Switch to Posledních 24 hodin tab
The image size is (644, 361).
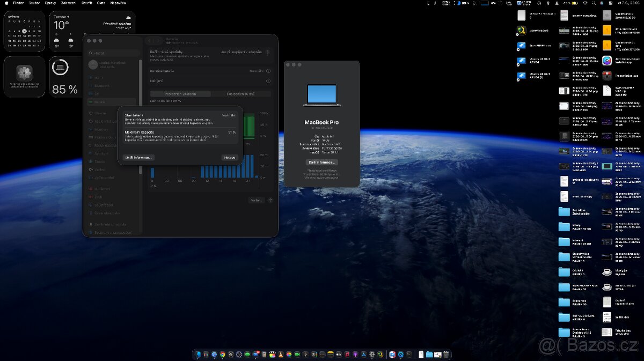[180, 94]
